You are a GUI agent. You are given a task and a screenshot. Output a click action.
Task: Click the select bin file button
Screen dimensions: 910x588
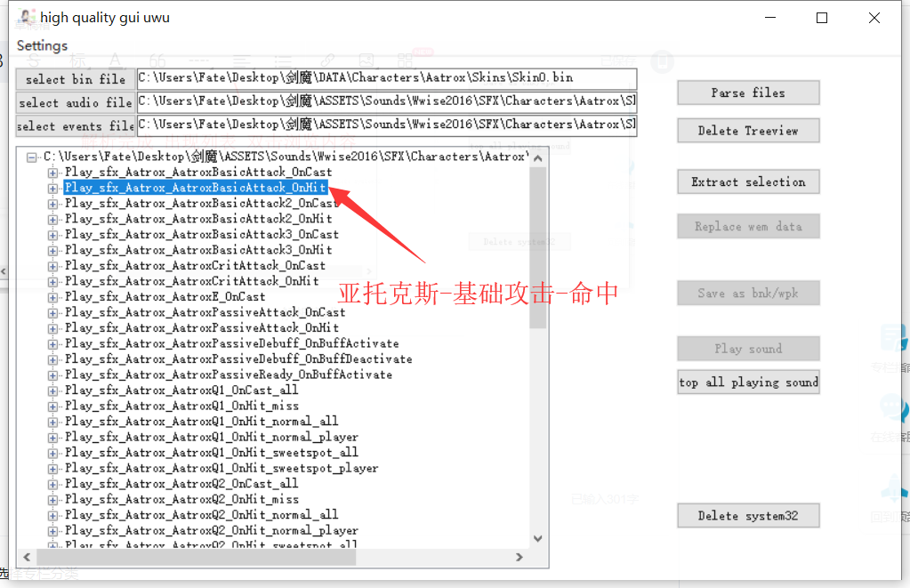[76, 79]
